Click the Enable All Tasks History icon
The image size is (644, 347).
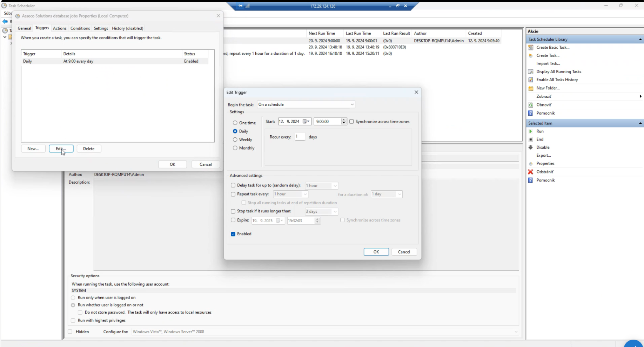(x=531, y=80)
